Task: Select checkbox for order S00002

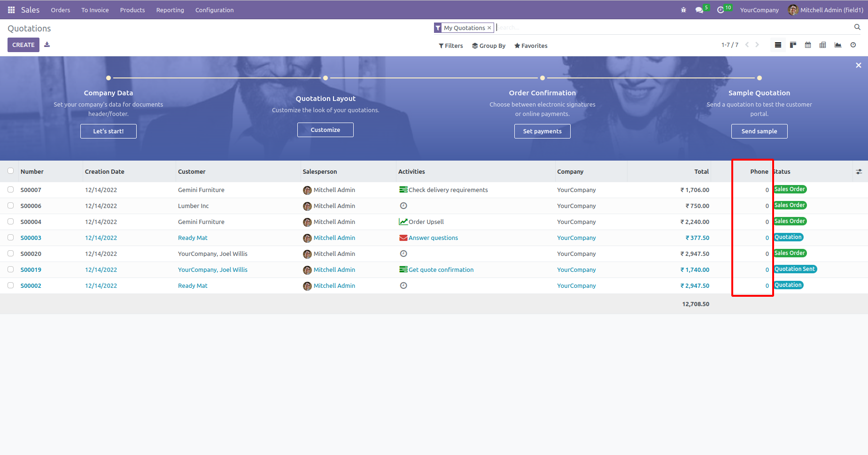Action: (11, 285)
